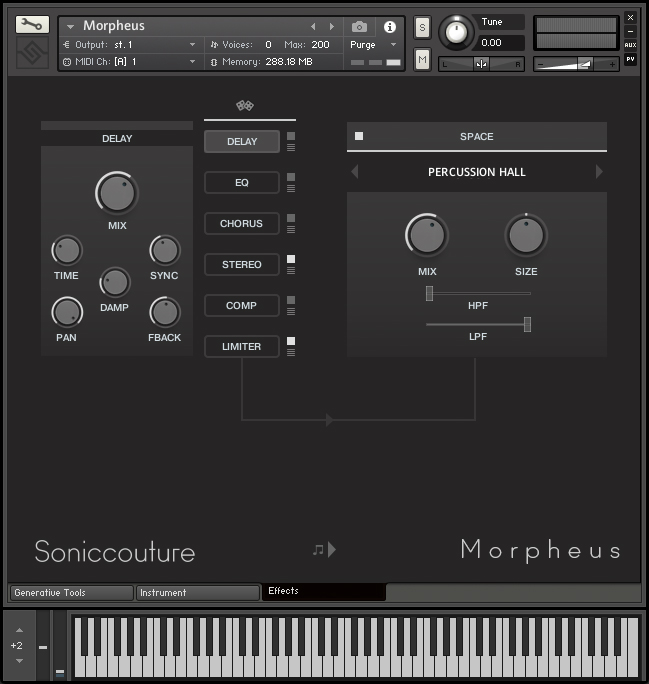The width and height of the screenshot is (649, 684).
Task: Go to next instrument arrow
Action: click(332, 27)
